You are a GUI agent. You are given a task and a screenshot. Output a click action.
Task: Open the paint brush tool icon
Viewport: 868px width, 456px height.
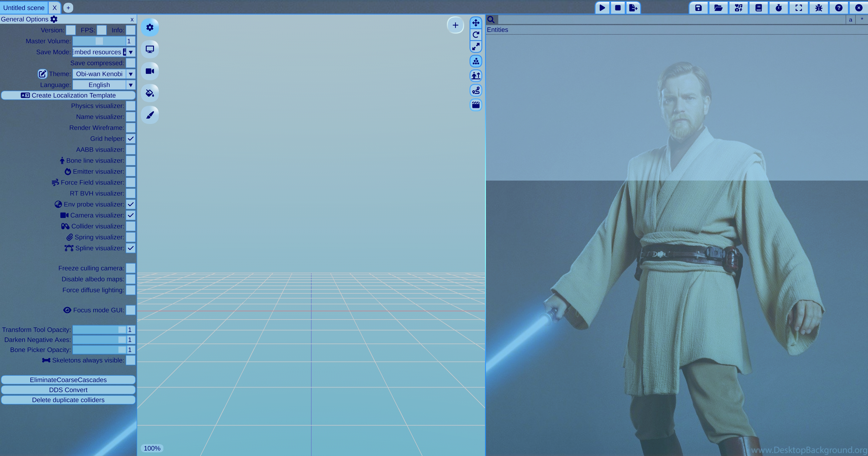[x=150, y=115]
